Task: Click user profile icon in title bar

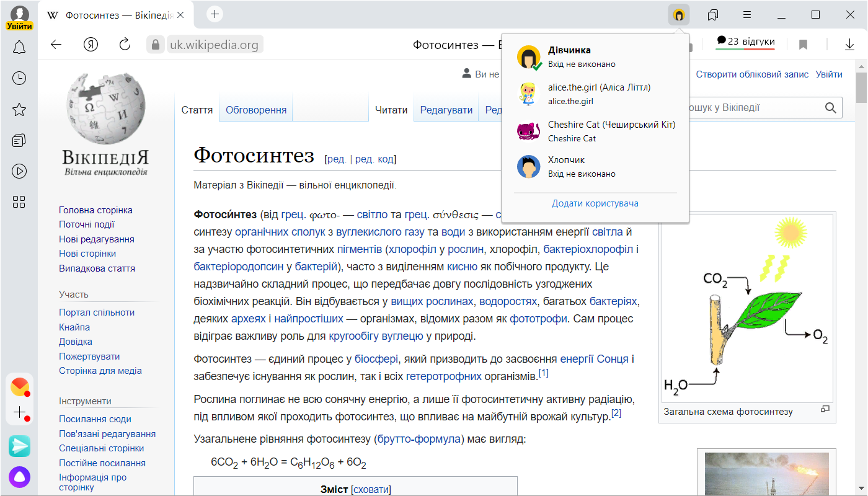Action: click(679, 14)
